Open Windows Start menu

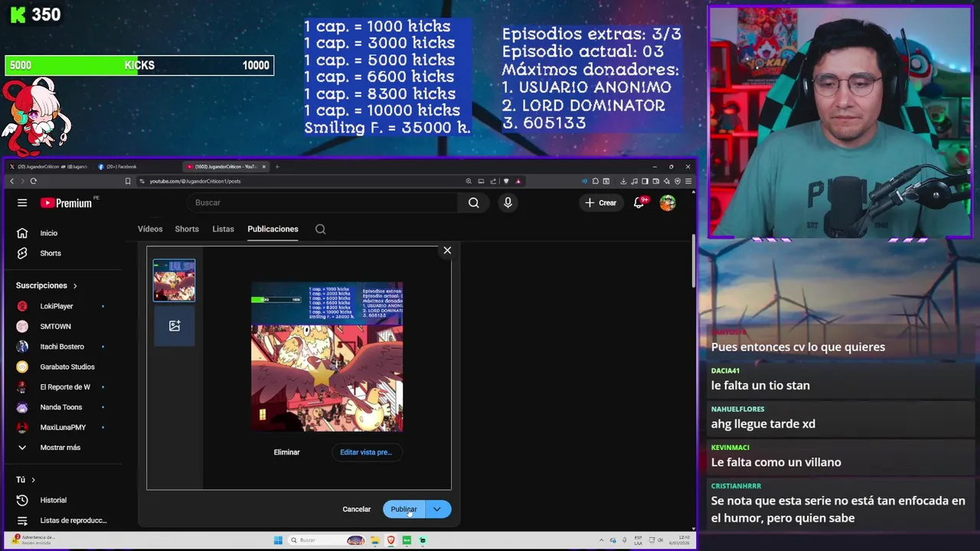279,540
